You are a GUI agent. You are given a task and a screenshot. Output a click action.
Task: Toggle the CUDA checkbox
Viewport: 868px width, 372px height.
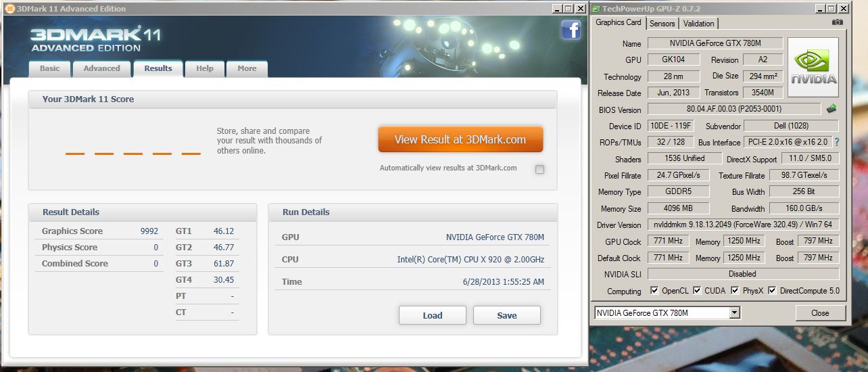[x=698, y=291]
